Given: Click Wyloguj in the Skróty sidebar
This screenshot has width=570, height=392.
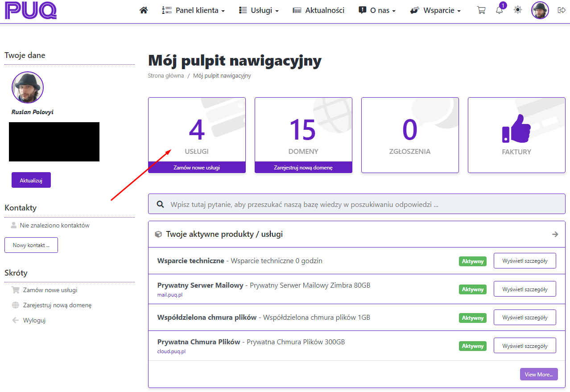Looking at the screenshot, I should point(34,320).
